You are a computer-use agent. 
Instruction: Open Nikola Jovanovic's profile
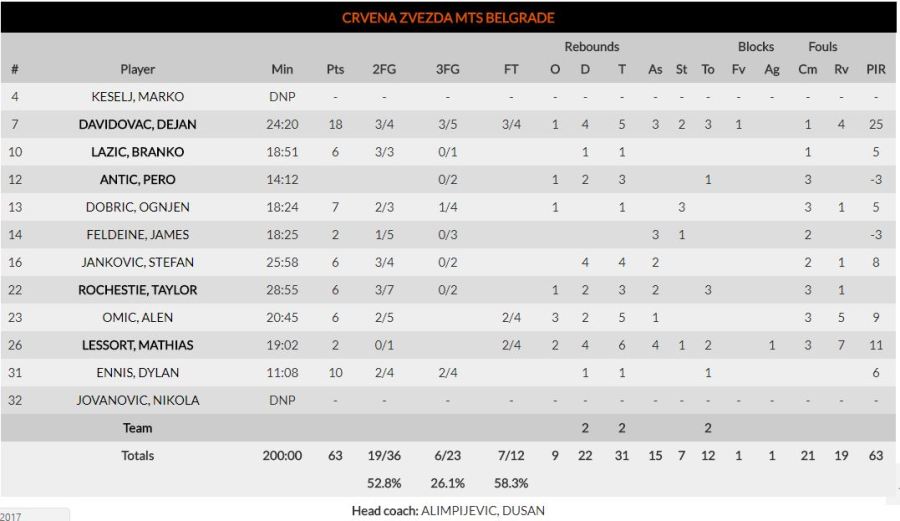pyautogui.click(x=138, y=400)
